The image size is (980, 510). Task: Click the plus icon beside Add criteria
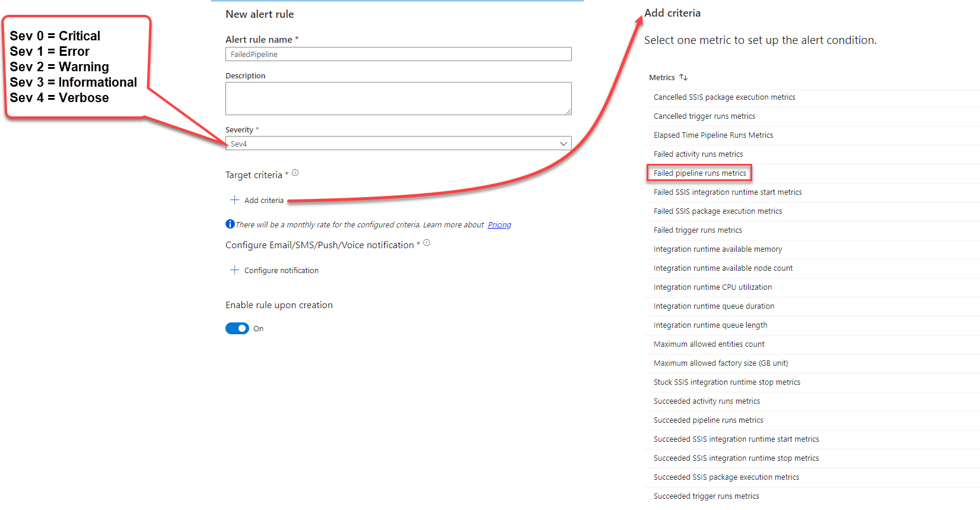(234, 200)
